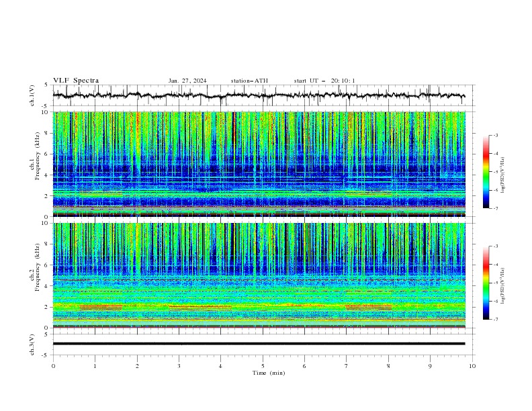Click the red 2 kHz band between minutes 3 and 4 in ch.2

200,308
